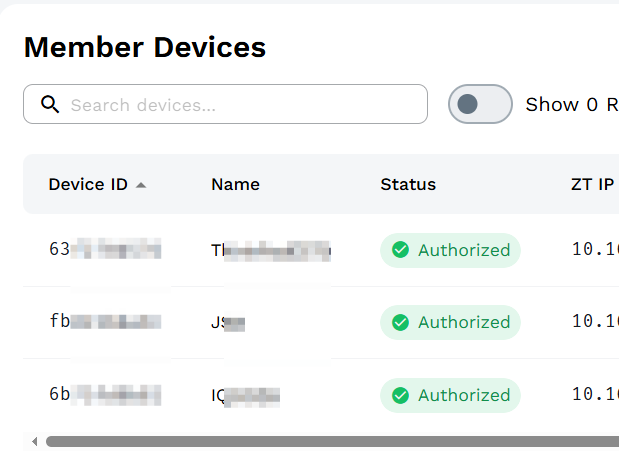Open device ID starting with 63
The width and height of the screenshot is (619, 459).
tap(105, 249)
